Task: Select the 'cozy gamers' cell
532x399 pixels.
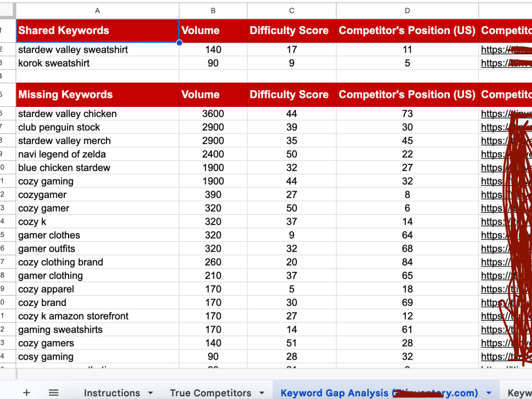Action: point(97,343)
